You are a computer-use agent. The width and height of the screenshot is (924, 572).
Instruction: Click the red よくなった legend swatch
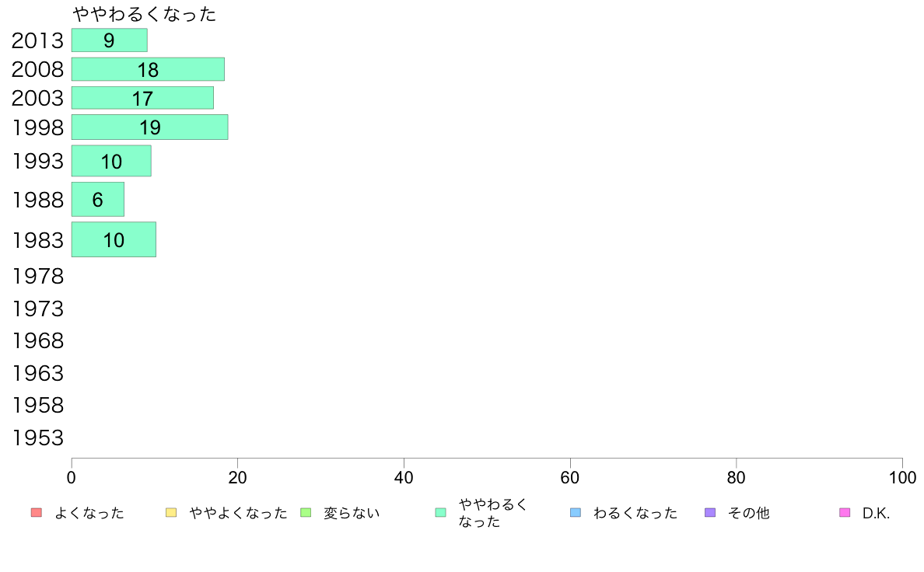tap(37, 513)
